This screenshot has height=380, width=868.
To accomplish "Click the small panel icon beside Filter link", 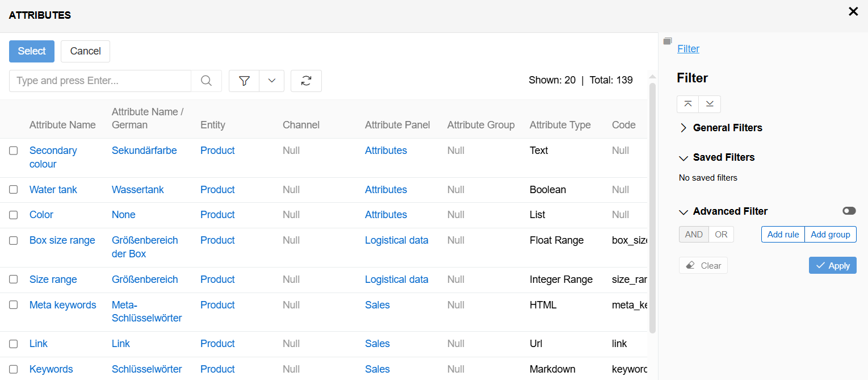I will coord(668,41).
